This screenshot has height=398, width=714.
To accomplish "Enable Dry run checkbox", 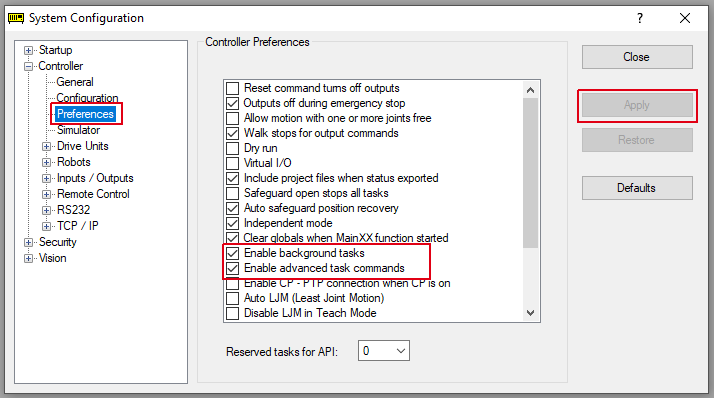I will (233, 148).
